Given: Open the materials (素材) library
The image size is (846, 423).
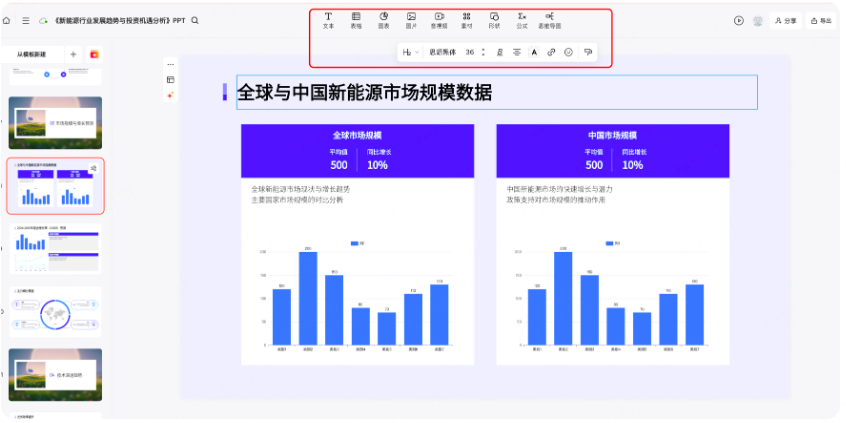Looking at the screenshot, I should click(x=467, y=21).
